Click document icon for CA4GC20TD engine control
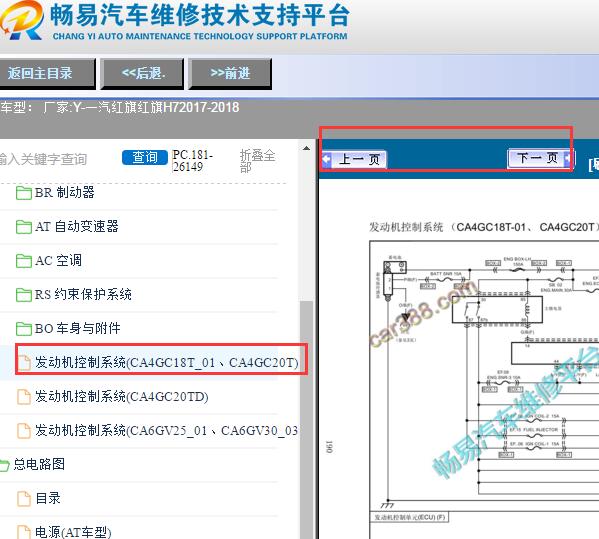Screen dimensions: 599x539 coord(24,397)
